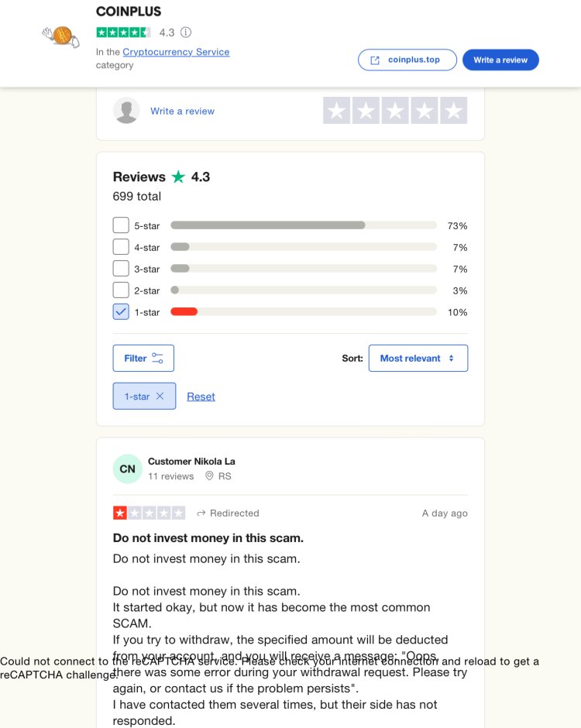Open the Filter options button

[143, 358]
